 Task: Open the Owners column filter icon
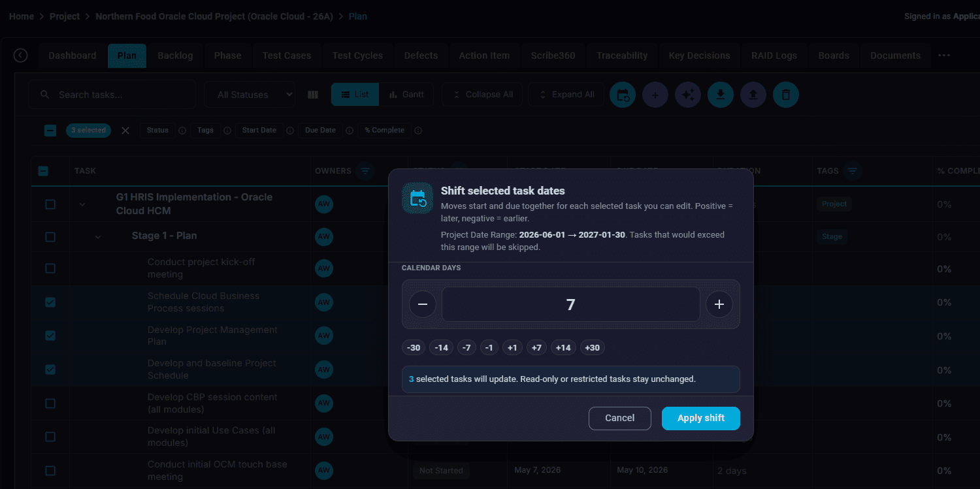coord(365,171)
